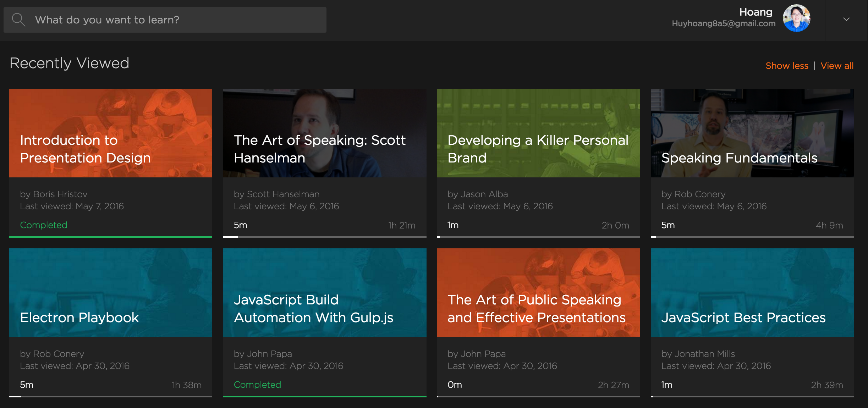Click Completed label under Gulp.js course
The width and height of the screenshot is (868, 408).
tap(257, 385)
